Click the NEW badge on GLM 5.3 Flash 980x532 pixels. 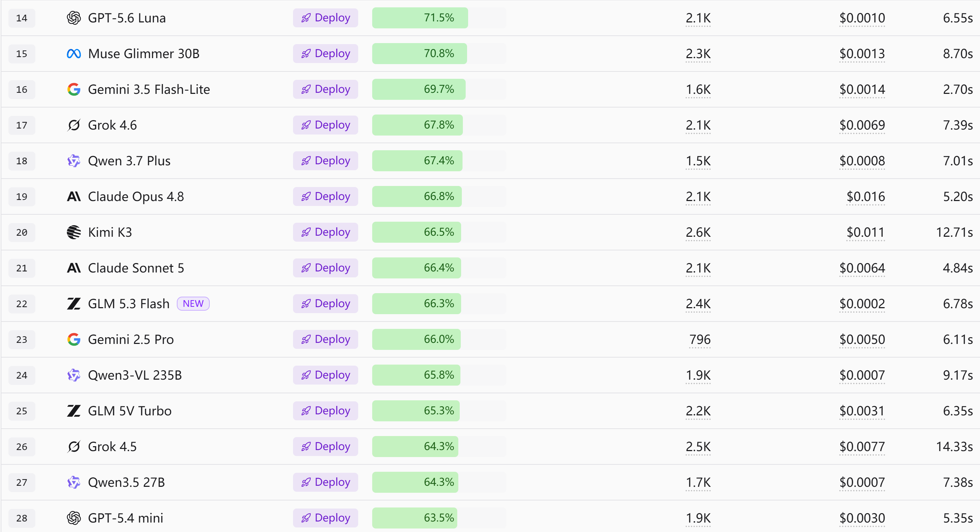pyautogui.click(x=193, y=304)
